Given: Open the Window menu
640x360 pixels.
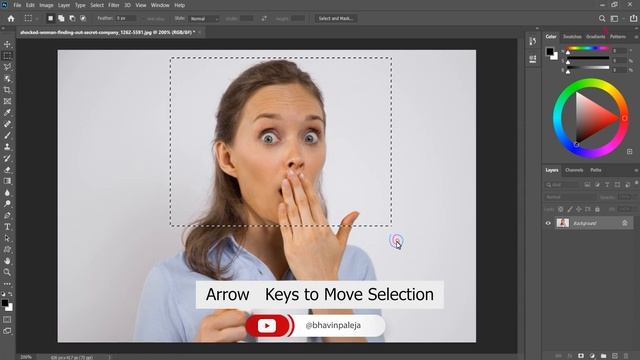Looking at the screenshot, I should tap(160, 5).
